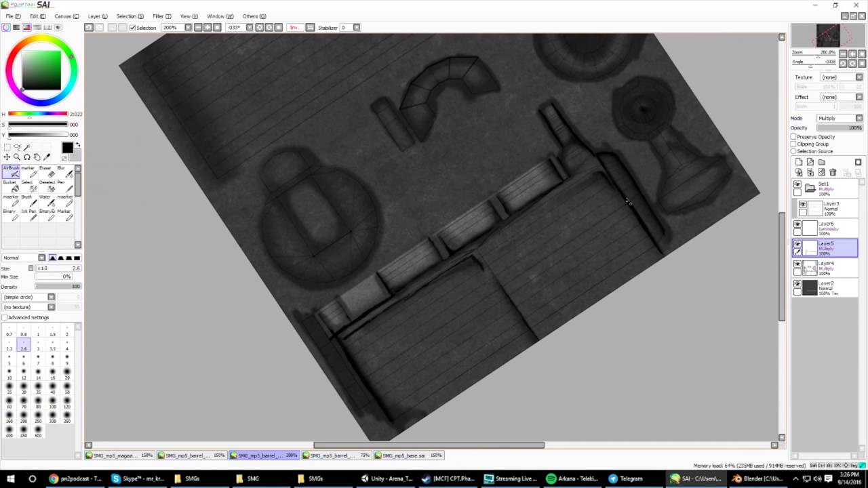Viewport: 868px width, 488px height.
Task: Hide Layer4 using its eye icon
Action: [x=797, y=264]
